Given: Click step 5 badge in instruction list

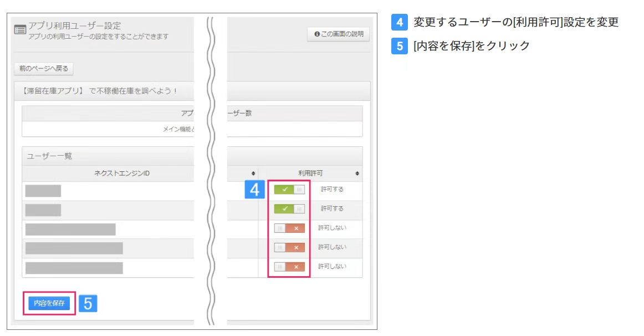Looking at the screenshot, I should point(400,45).
